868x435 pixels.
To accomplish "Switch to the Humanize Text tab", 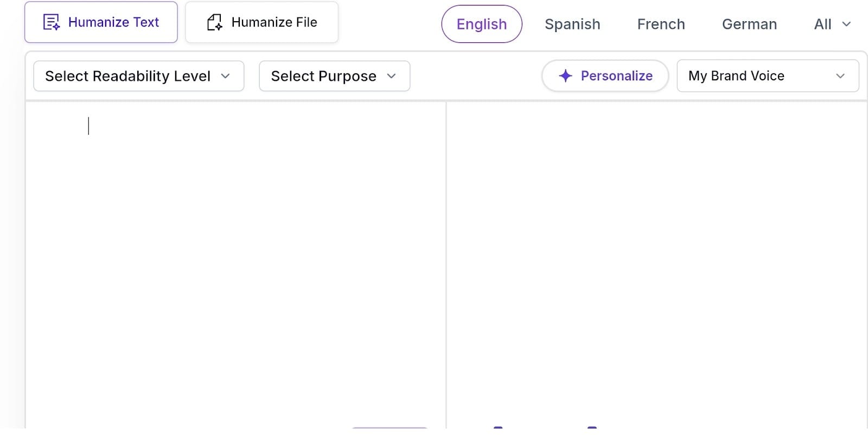I will click(x=101, y=22).
